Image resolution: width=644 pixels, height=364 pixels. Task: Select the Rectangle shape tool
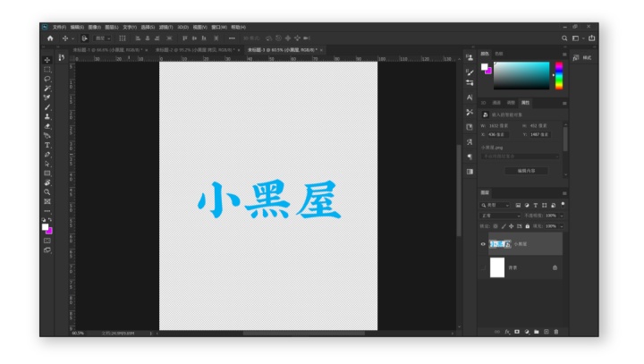(47, 174)
